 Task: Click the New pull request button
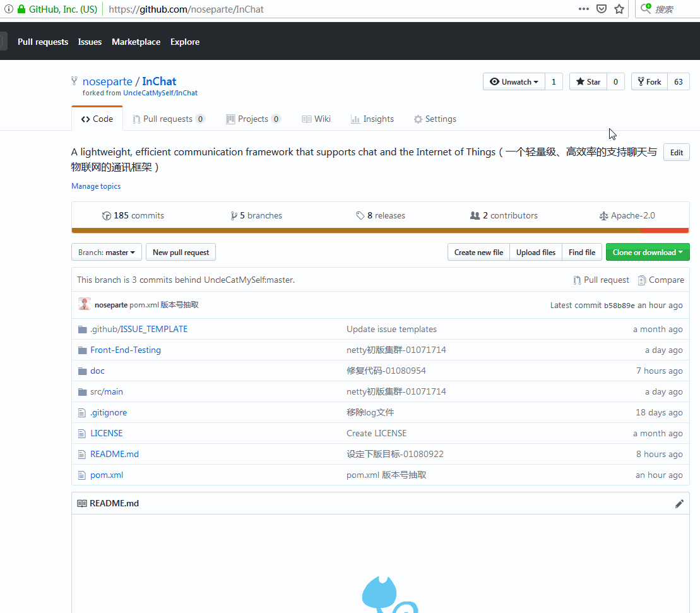181,253
